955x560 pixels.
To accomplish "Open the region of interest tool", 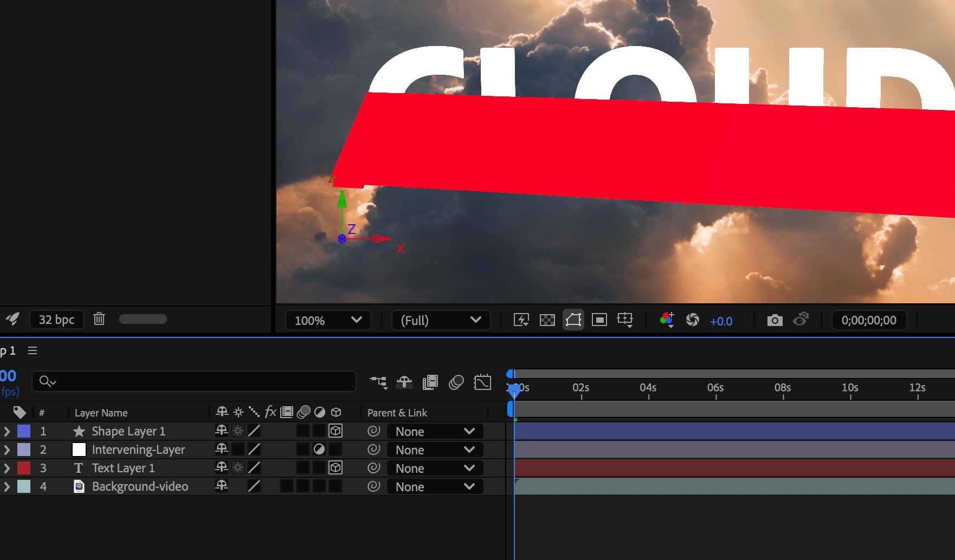I will [599, 320].
